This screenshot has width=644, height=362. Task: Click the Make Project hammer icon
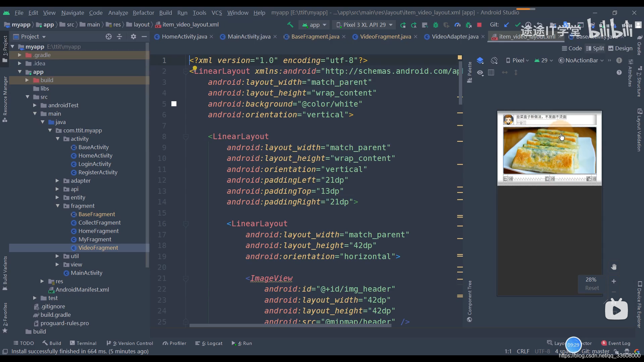tap(290, 25)
